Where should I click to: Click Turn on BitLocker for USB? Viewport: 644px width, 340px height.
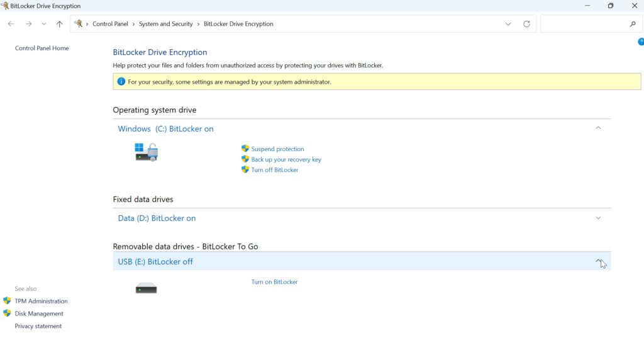pos(274,282)
